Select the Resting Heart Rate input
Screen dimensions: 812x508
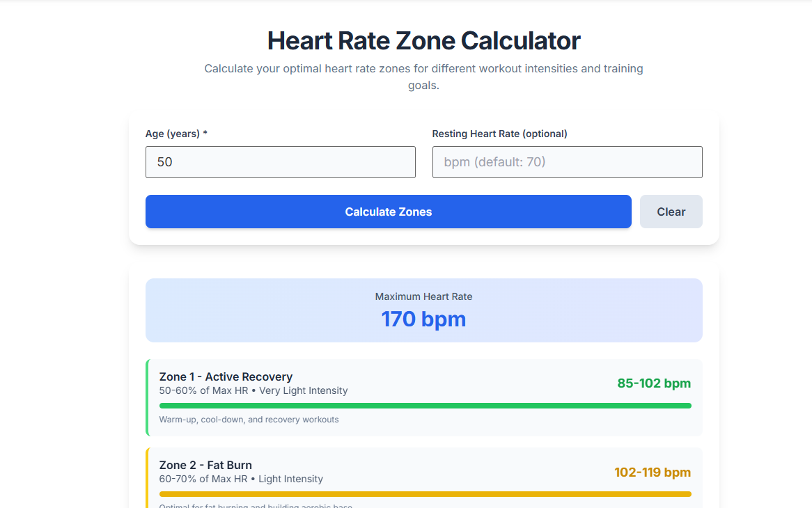tap(567, 161)
